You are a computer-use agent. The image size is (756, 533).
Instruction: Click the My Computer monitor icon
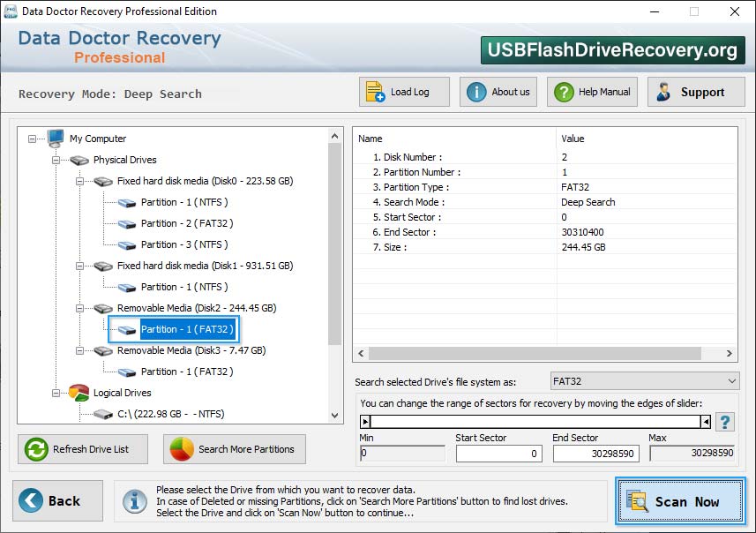pos(56,138)
